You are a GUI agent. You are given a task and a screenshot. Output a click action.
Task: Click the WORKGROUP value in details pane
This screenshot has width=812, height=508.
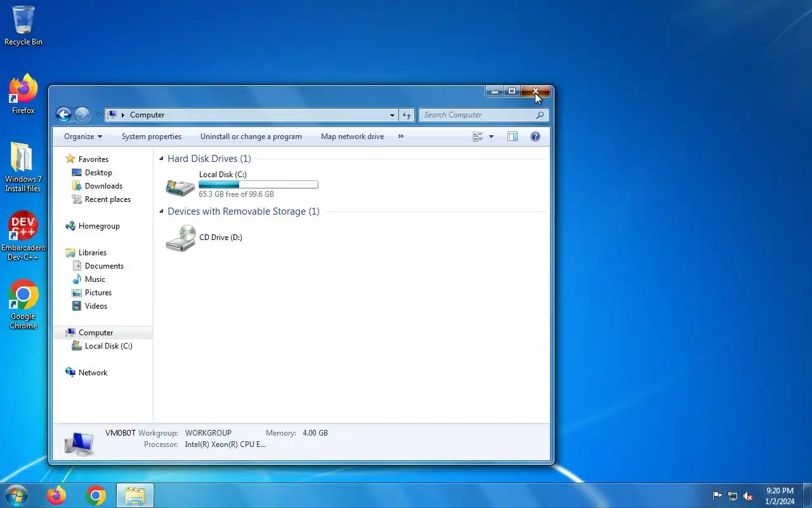point(208,433)
